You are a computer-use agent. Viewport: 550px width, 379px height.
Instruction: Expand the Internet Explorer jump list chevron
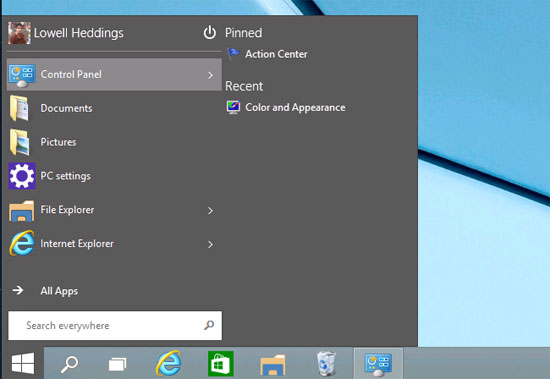click(210, 244)
